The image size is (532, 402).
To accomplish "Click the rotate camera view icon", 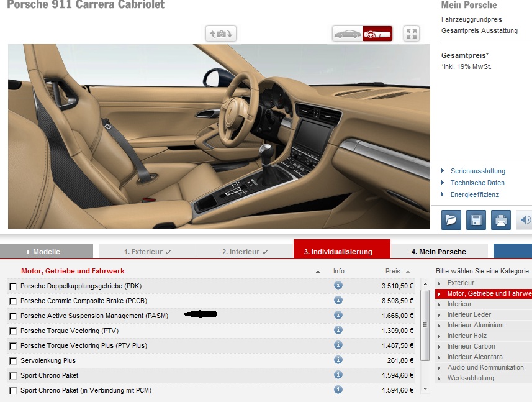I will pyautogui.click(x=221, y=34).
